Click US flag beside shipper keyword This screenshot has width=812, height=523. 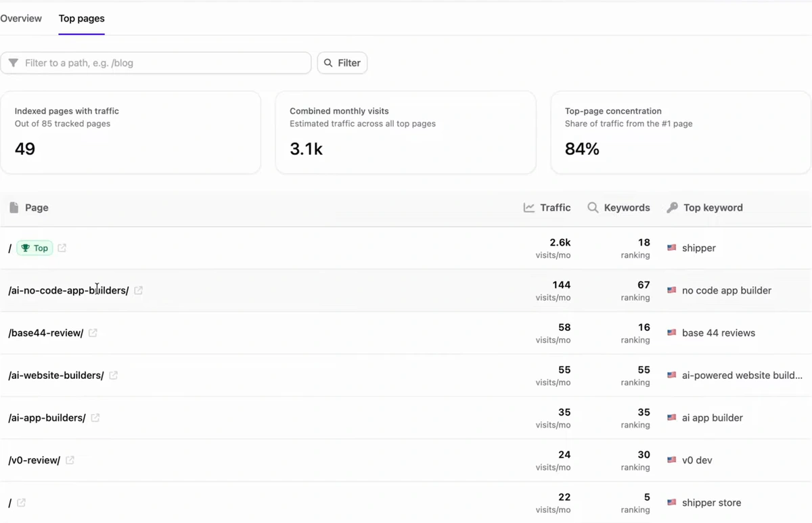pyautogui.click(x=672, y=248)
